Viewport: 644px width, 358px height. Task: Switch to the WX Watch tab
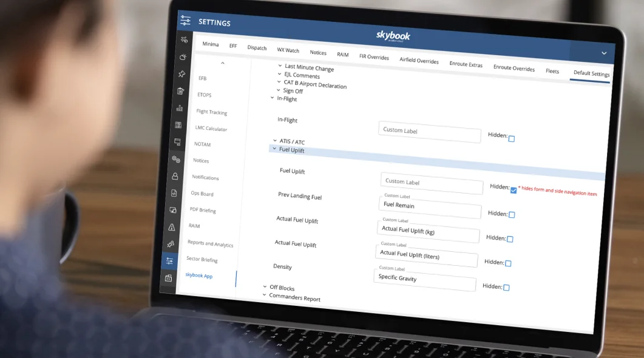point(288,50)
